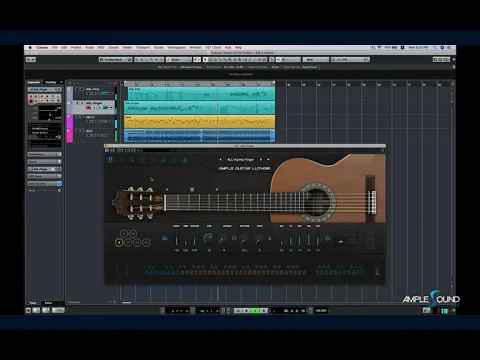This screenshot has height=360, width=480.
Task: Click the Stop button in transport bar
Action: [x=247, y=311]
